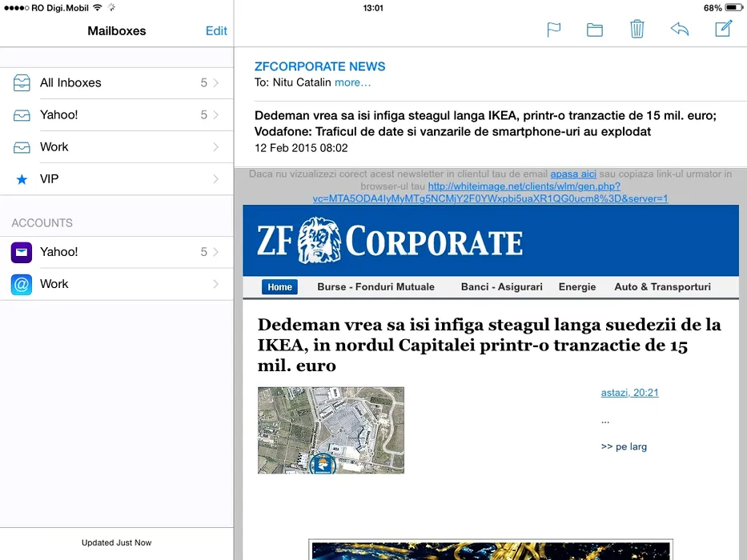Tap the VIP star icon
Viewport: 747px width, 560px height.
(22, 179)
